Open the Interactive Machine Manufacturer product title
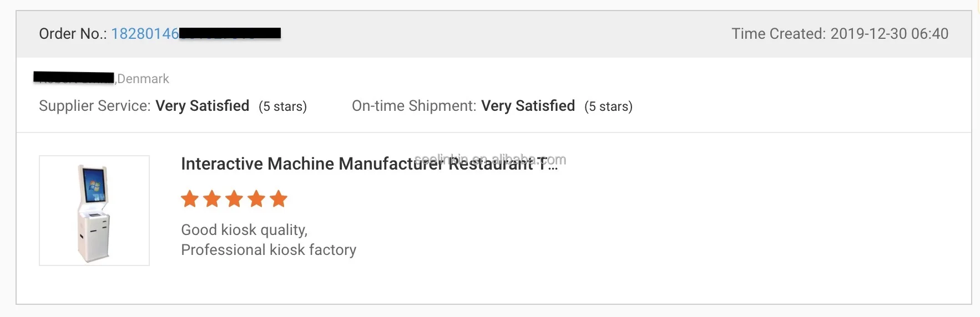Image resolution: width=980 pixels, height=317 pixels. 368,163
